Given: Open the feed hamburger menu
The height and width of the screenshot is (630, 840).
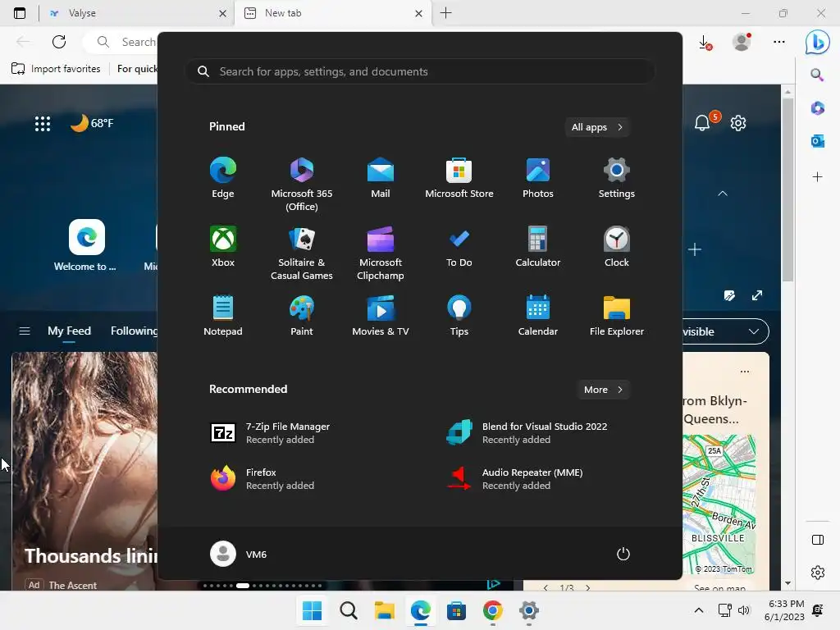Looking at the screenshot, I should tap(25, 331).
